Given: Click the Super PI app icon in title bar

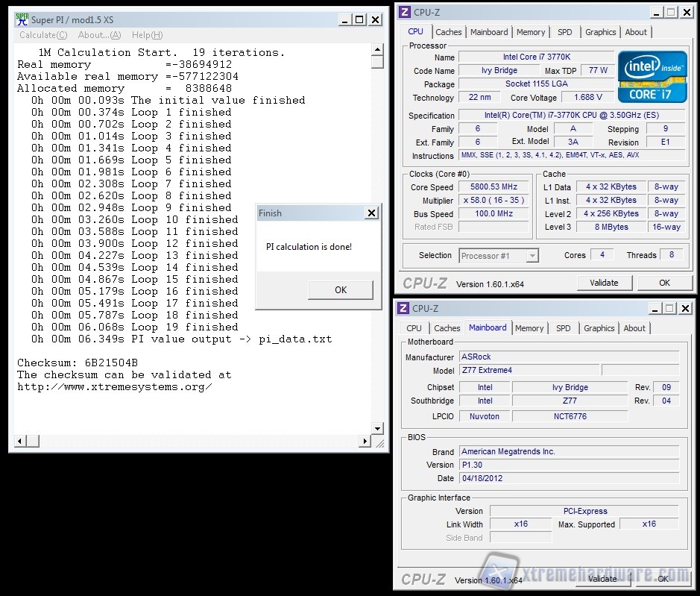Looking at the screenshot, I should point(22,19).
